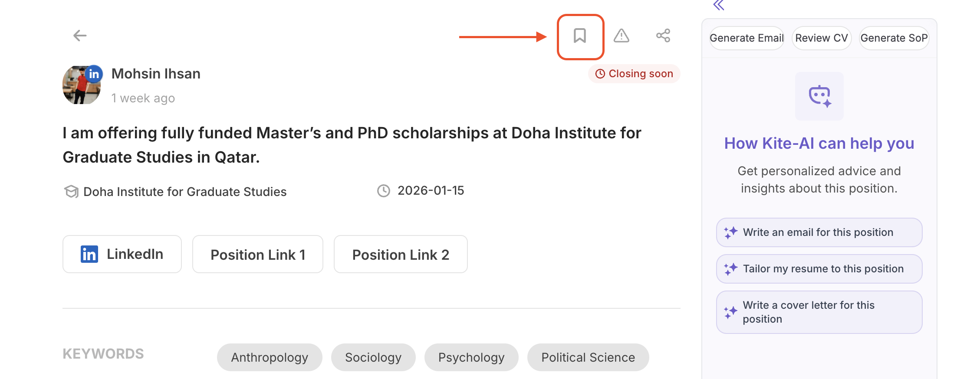Screen dimensions: 980x379
Task: Collapse the Kite-AI side panel
Action: coord(719,5)
